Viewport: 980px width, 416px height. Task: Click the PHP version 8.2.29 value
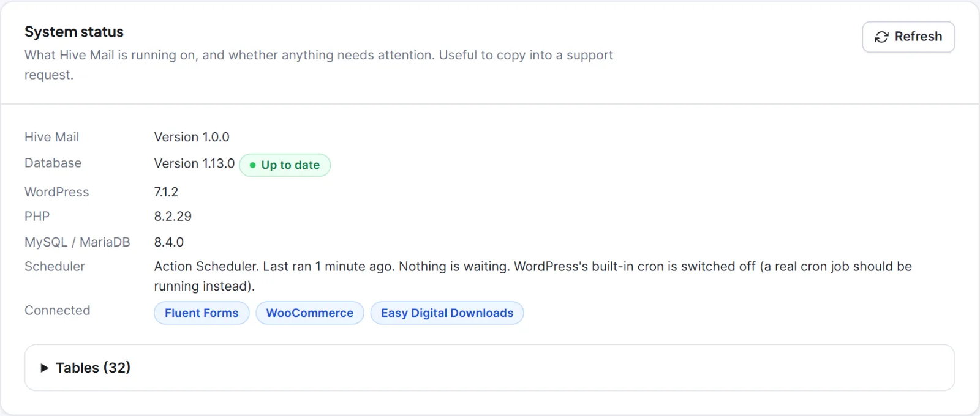point(173,216)
